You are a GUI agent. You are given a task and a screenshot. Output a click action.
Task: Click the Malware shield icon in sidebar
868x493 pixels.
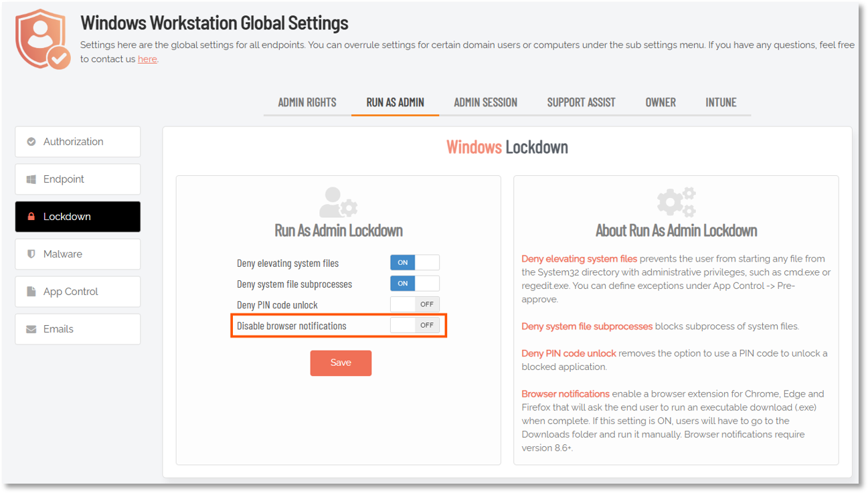(31, 254)
